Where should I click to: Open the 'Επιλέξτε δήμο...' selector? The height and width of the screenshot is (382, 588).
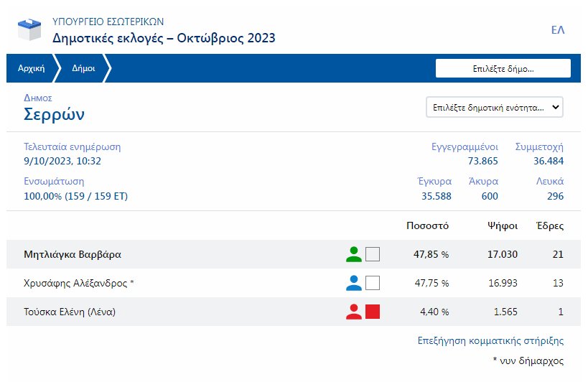pyautogui.click(x=503, y=69)
